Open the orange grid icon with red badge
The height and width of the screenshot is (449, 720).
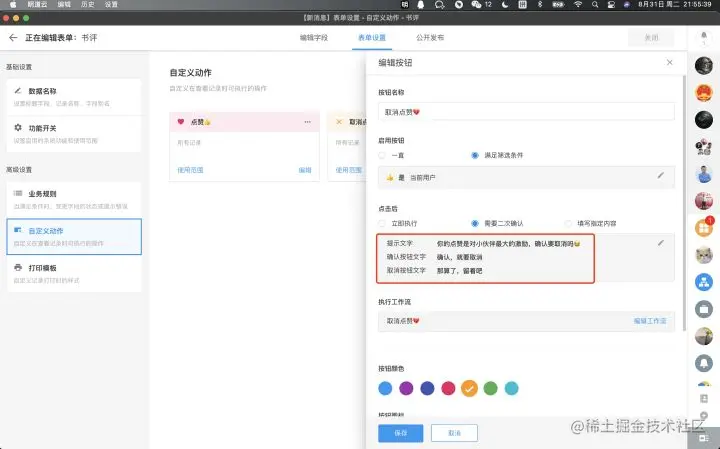click(703, 227)
